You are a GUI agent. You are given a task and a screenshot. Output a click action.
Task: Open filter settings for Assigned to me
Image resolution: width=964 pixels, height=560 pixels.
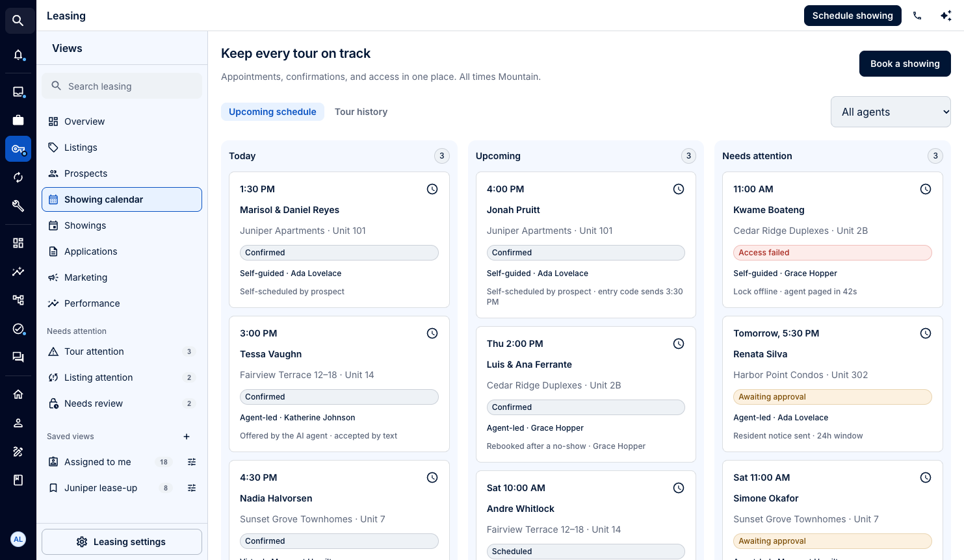192,462
